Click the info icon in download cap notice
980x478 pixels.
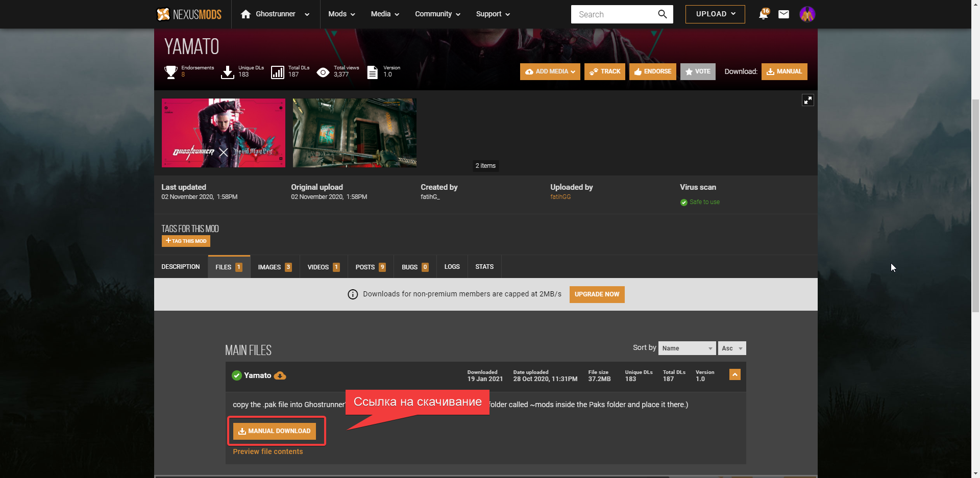coord(353,294)
